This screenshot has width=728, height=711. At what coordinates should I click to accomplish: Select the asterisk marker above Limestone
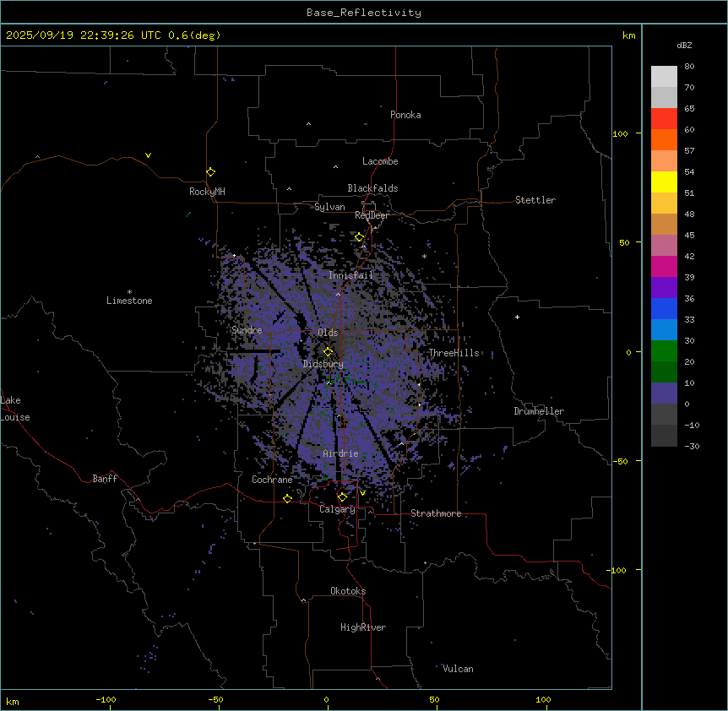click(129, 291)
